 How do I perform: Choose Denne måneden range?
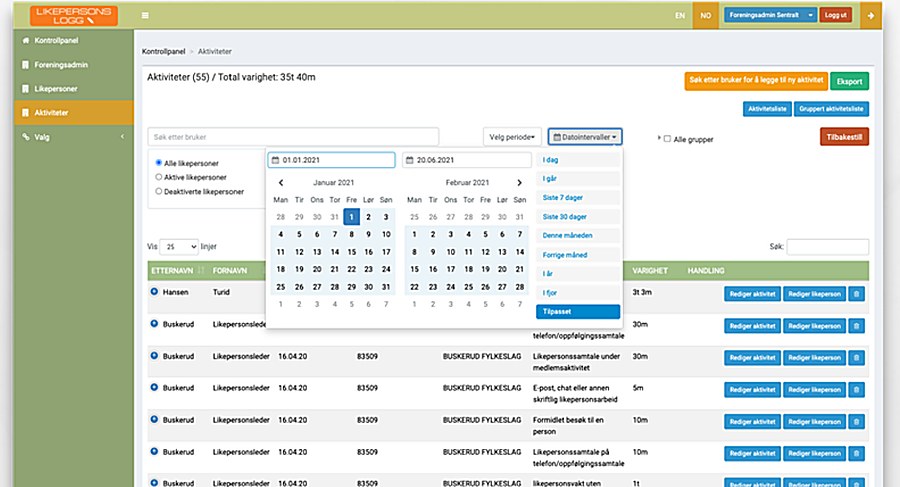pyautogui.click(x=578, y=235)
